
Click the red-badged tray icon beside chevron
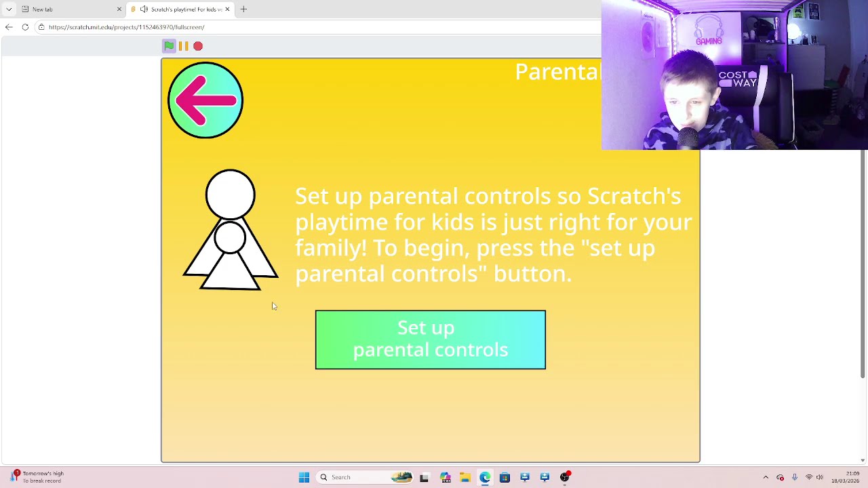(x=781, y=477)
